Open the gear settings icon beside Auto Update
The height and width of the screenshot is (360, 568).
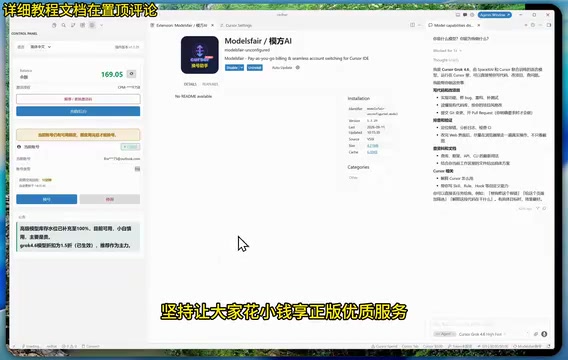pyautogui.click(x=298, y=67)
